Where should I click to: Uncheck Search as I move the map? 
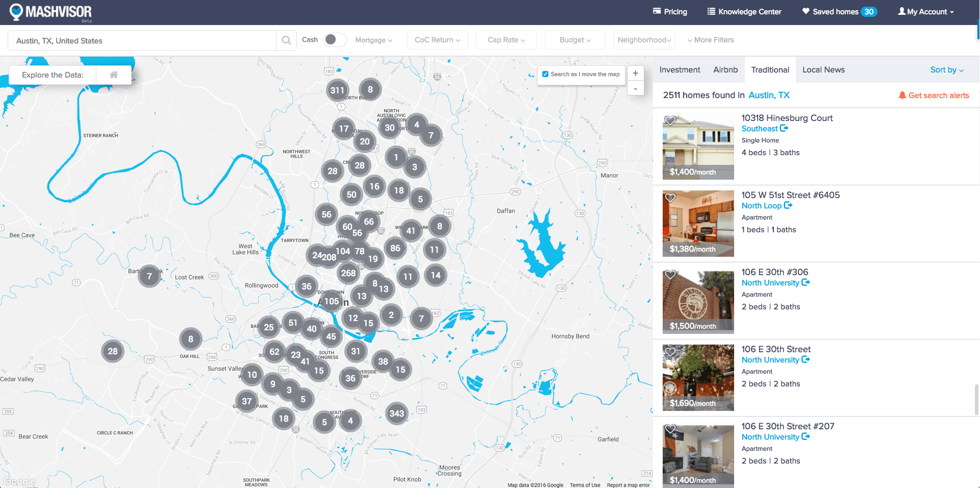(545, 74)
